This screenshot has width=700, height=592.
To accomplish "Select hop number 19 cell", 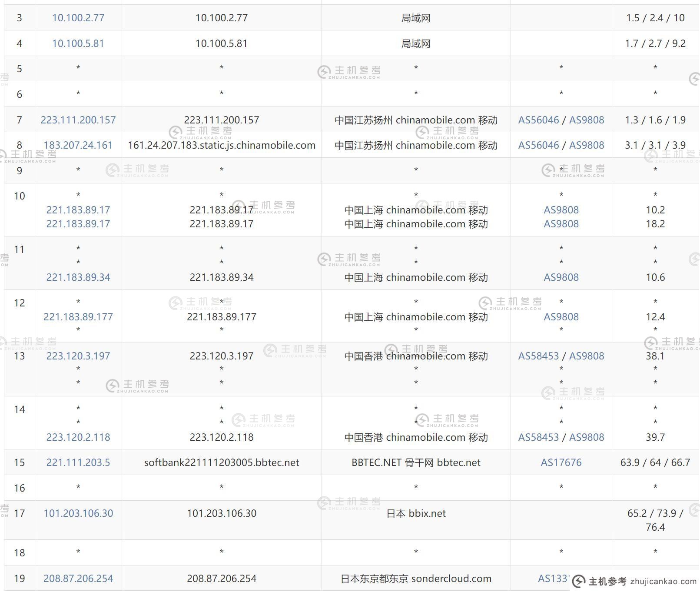I will click(x=20, y=579).
